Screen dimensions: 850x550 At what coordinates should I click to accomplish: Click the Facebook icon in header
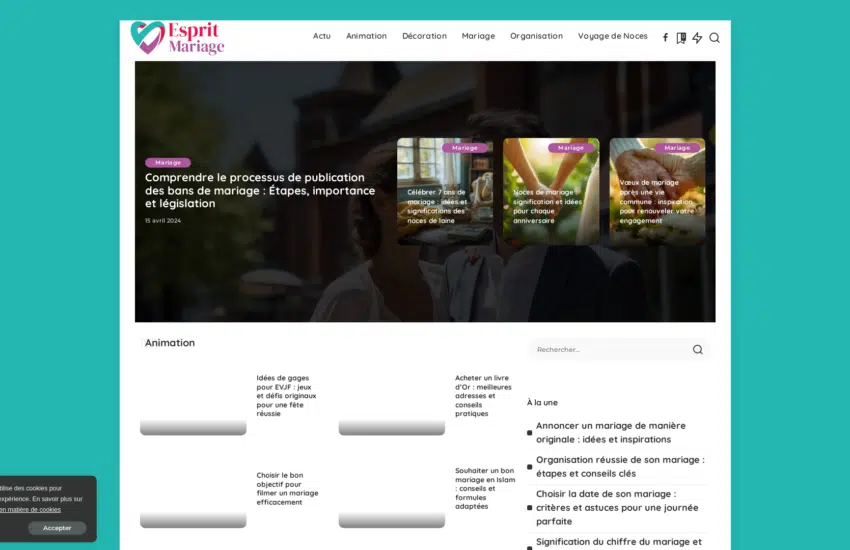coord(665,38)
